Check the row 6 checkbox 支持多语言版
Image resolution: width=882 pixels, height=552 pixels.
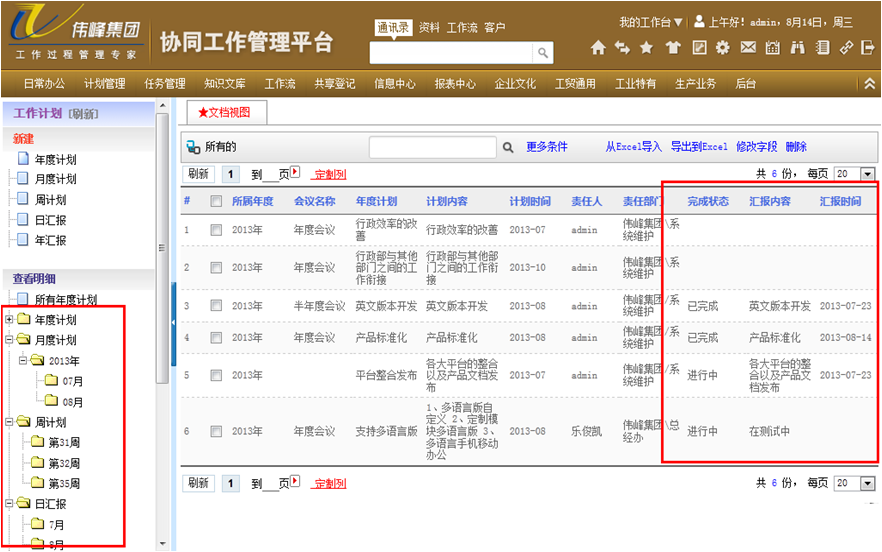pyautogui.click(x=216, y=432)
